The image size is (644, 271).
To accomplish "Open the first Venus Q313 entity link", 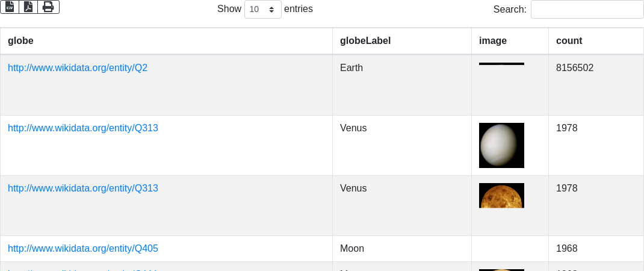I will (83, 128).
